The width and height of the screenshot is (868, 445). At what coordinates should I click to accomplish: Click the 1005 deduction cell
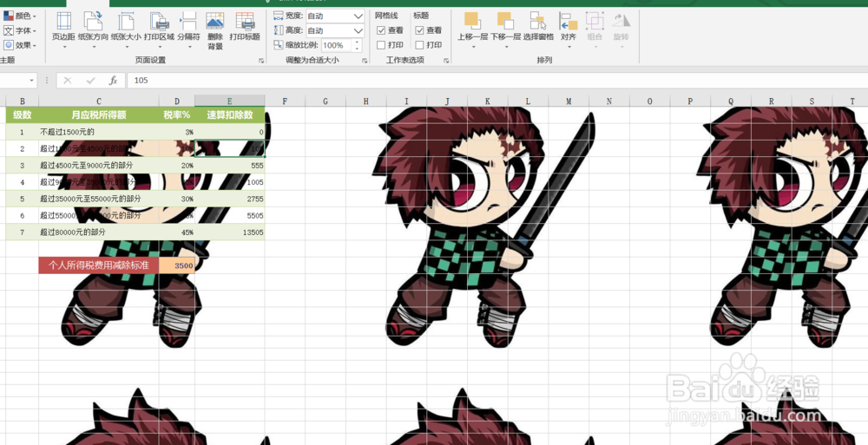click(230, 182)
